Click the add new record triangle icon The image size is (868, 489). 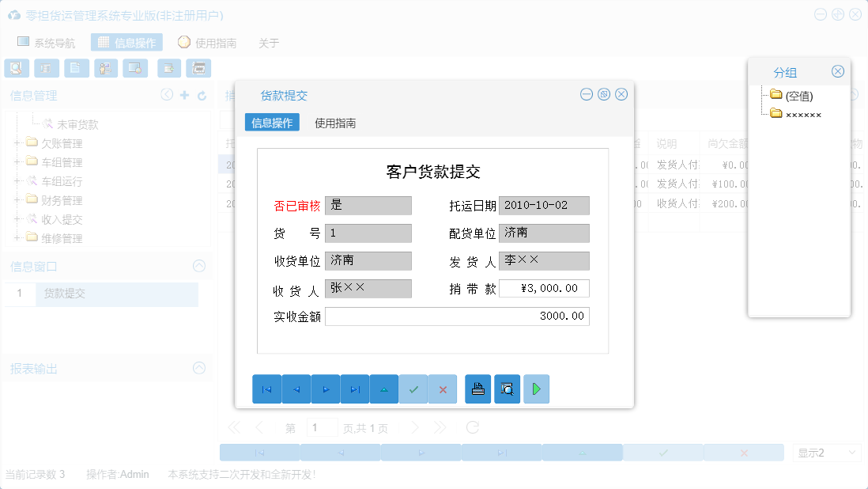click(383, 389)
